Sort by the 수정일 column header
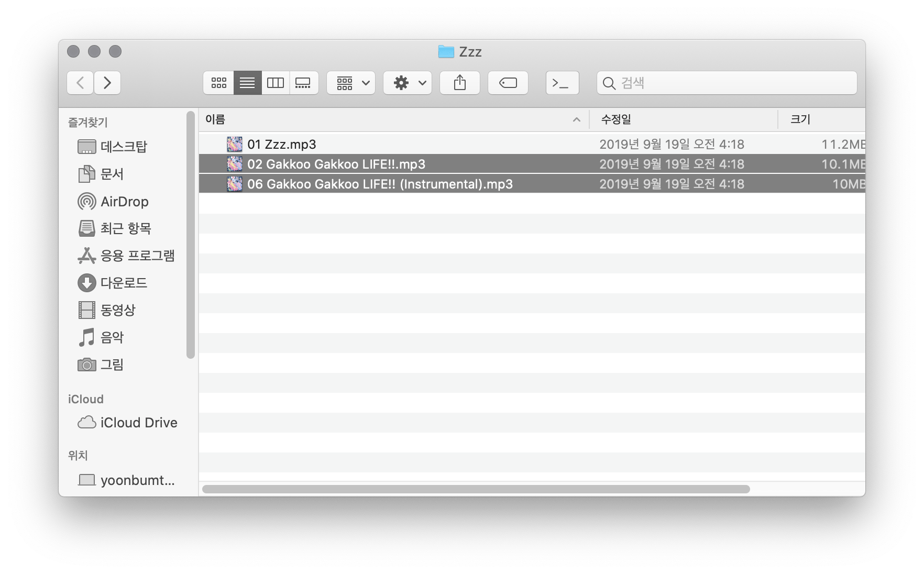This screenshot has width=924, height=574. tap(681, 119)
